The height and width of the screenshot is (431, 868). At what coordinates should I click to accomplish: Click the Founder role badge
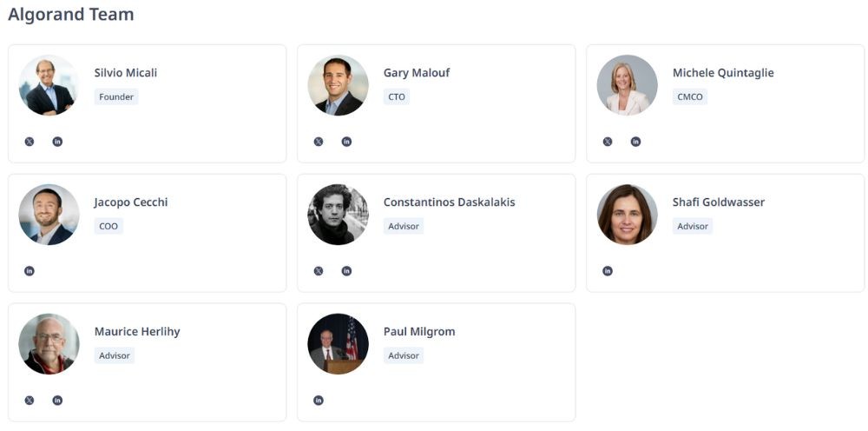[x=116, y=97]
